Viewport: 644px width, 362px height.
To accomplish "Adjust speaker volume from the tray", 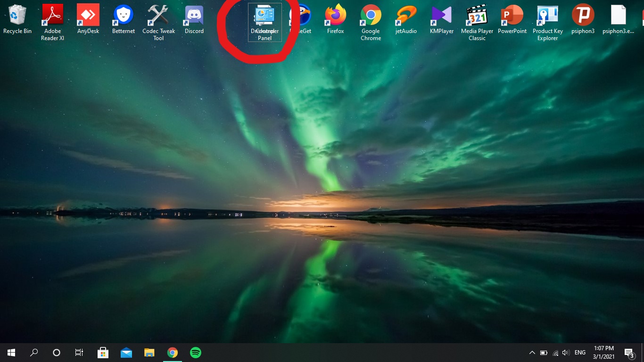I will pyautogui.click(x=565, y=352).
